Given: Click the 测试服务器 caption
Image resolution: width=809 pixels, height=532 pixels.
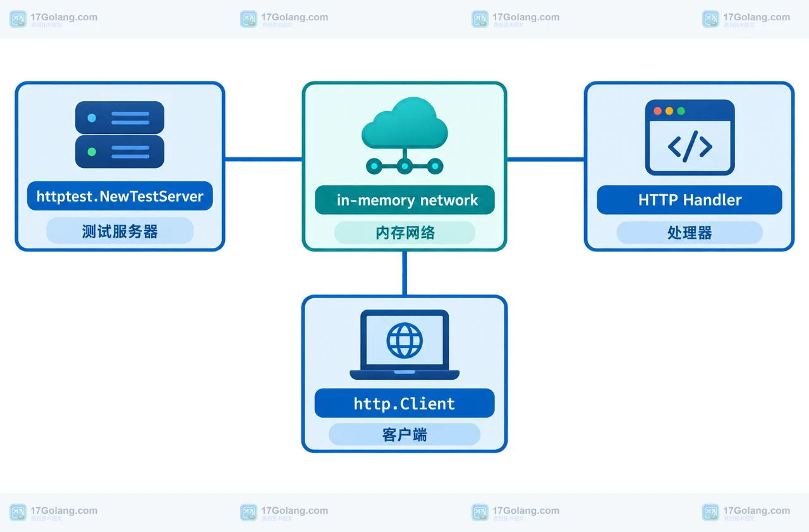Looking at the screenshot, I should [120, 231].
